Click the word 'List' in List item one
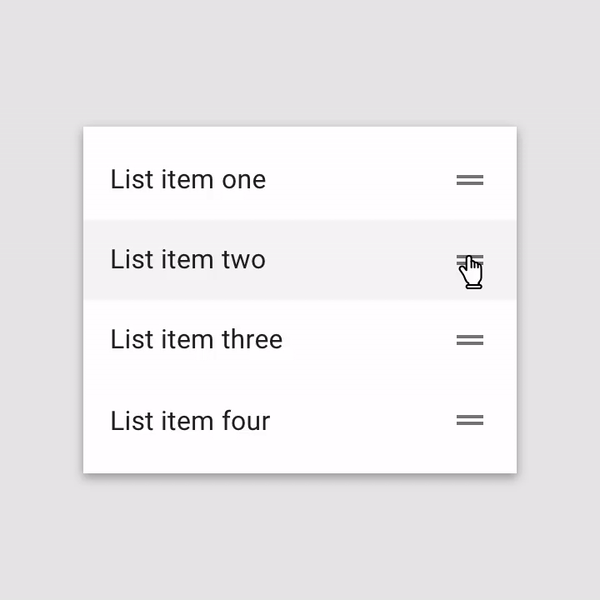This screenshot has height=600, width=600. point(132,179)
